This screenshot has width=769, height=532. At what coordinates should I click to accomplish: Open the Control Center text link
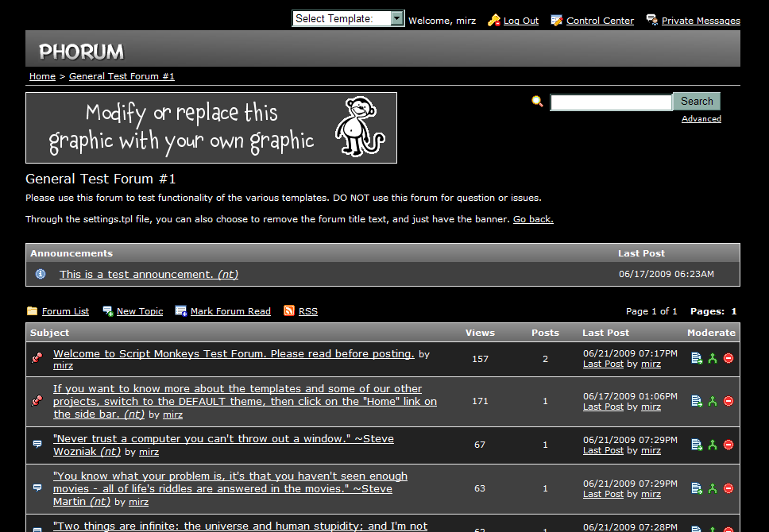(600, 21)
